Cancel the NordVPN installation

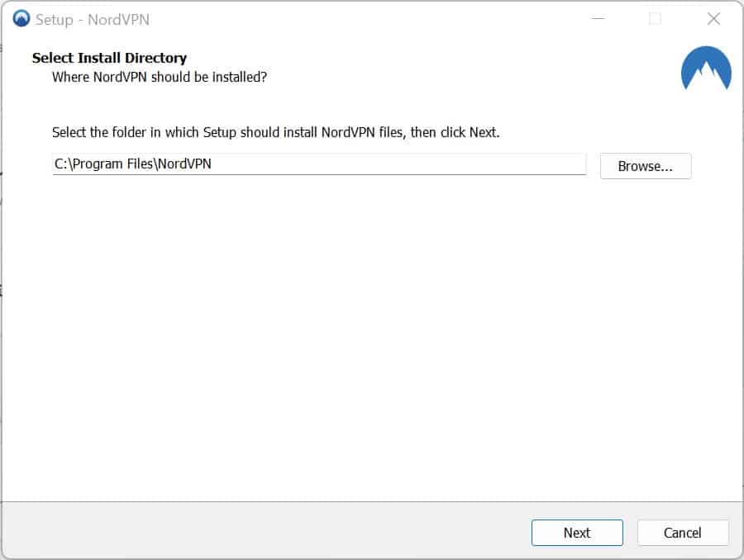682,533
